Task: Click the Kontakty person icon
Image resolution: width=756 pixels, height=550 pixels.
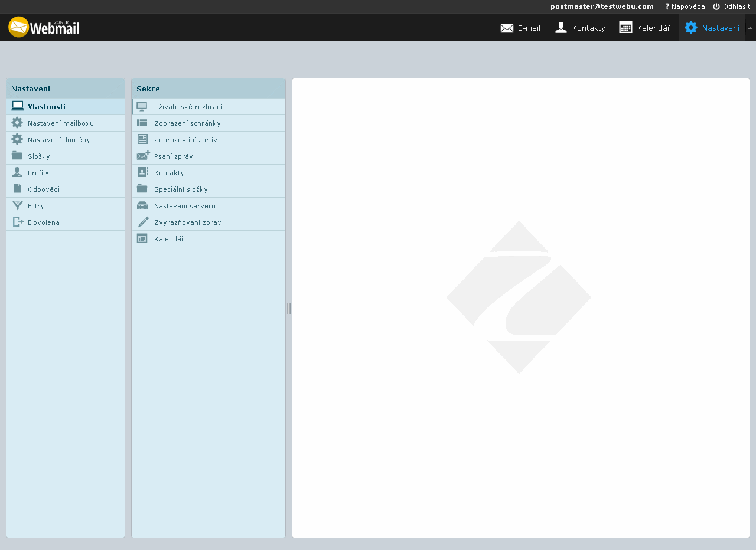Action: coord(561,28)
